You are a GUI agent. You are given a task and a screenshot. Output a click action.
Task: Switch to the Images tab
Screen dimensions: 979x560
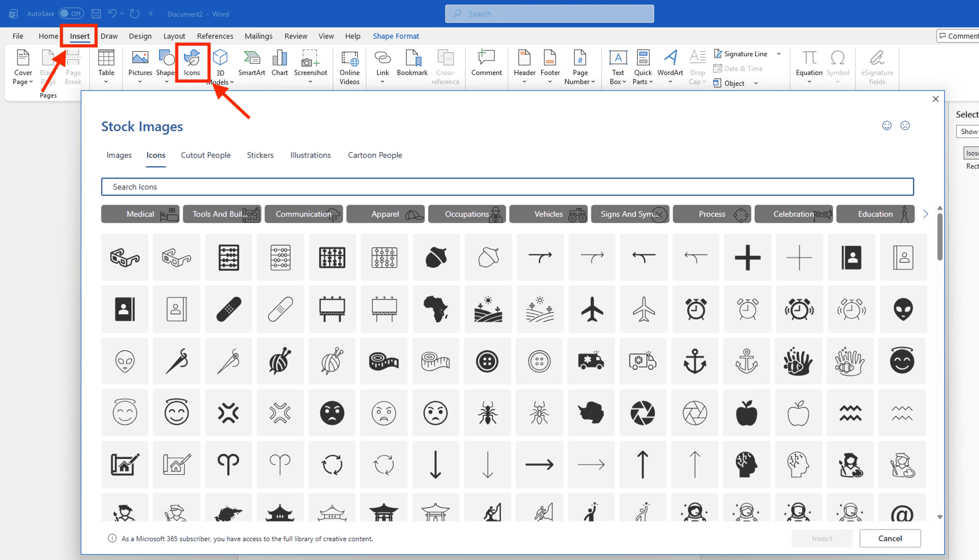pyautogui.click(x=119, y=155)
